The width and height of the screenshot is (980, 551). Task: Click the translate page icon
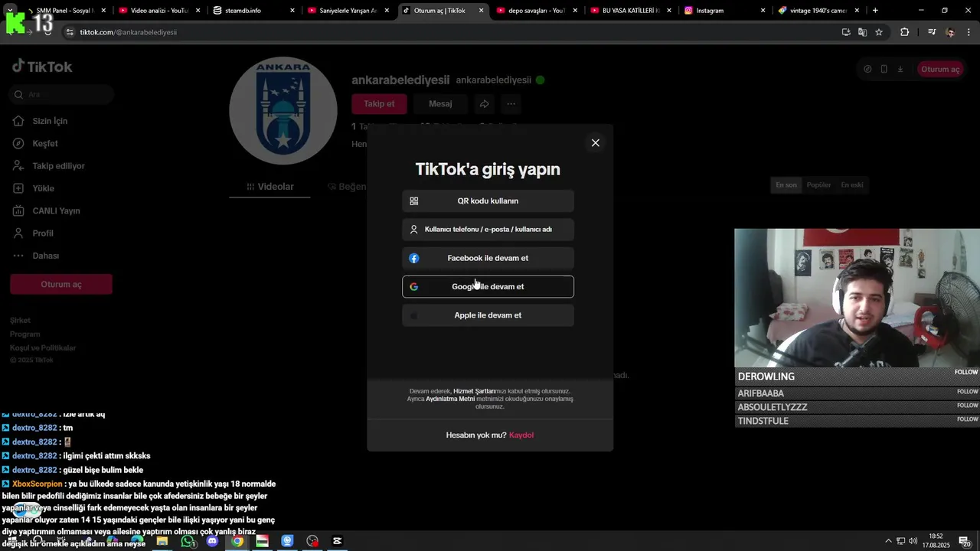pos(862,32)
